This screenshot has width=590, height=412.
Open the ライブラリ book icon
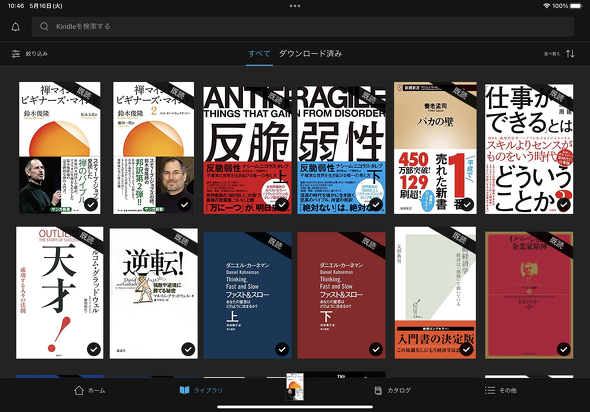[184, 390]
